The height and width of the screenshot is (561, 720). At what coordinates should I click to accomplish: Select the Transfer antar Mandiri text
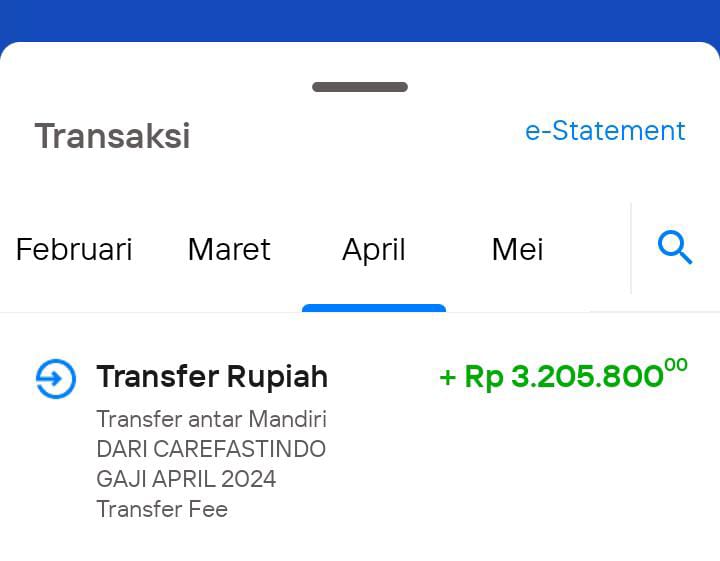click(x=211, y=419)
